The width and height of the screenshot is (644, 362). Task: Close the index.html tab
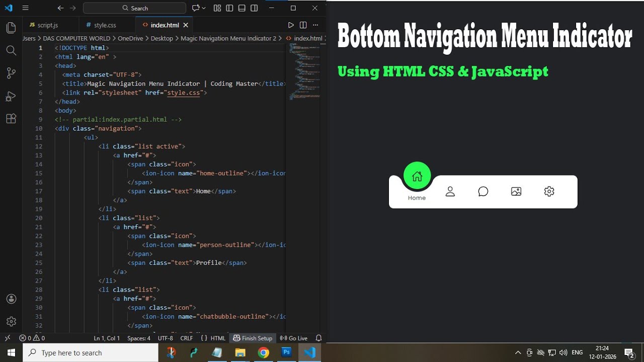tap(186, 25)
